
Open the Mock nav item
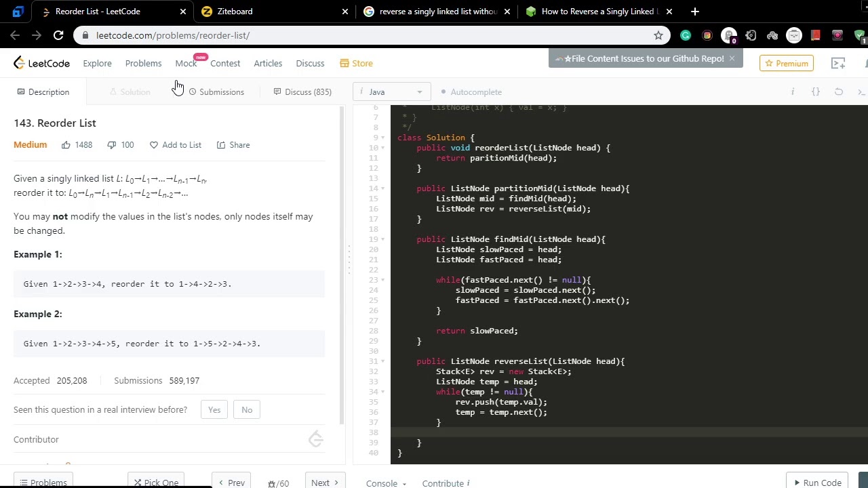(186, 63)
